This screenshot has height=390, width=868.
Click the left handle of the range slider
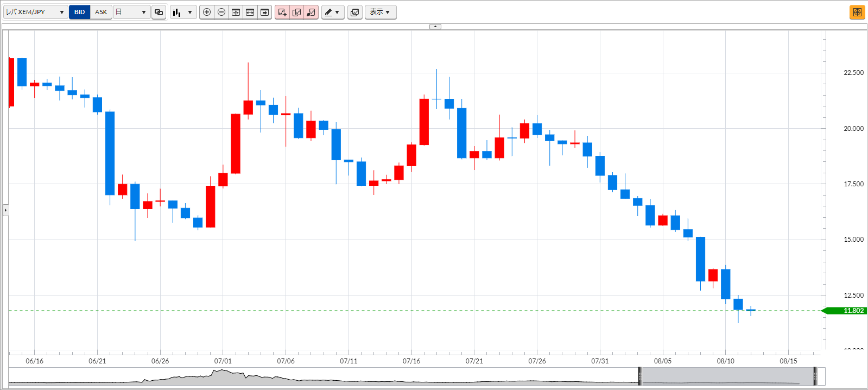pos(640,376)
